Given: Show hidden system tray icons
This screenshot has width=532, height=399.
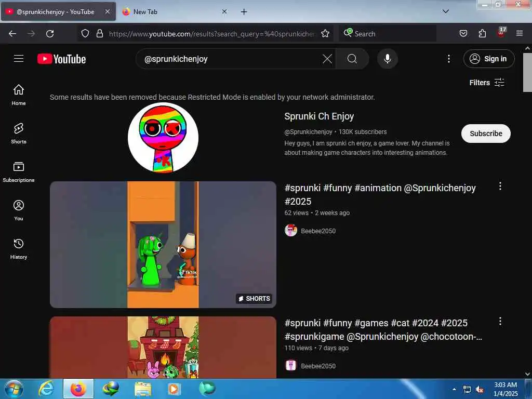Looking at the screenshot, I should [454, 389].
